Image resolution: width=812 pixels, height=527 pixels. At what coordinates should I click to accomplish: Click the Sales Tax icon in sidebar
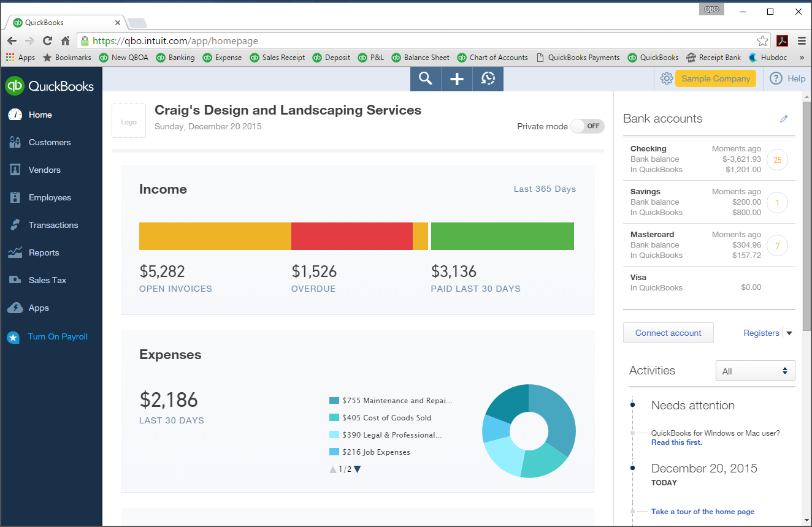pyautogui.click(x=15, y=280)
